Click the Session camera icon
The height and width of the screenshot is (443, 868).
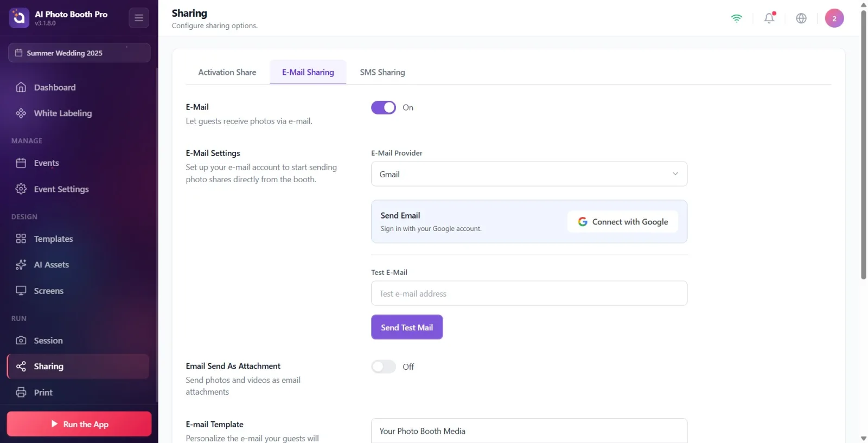[x=21, y=341]
